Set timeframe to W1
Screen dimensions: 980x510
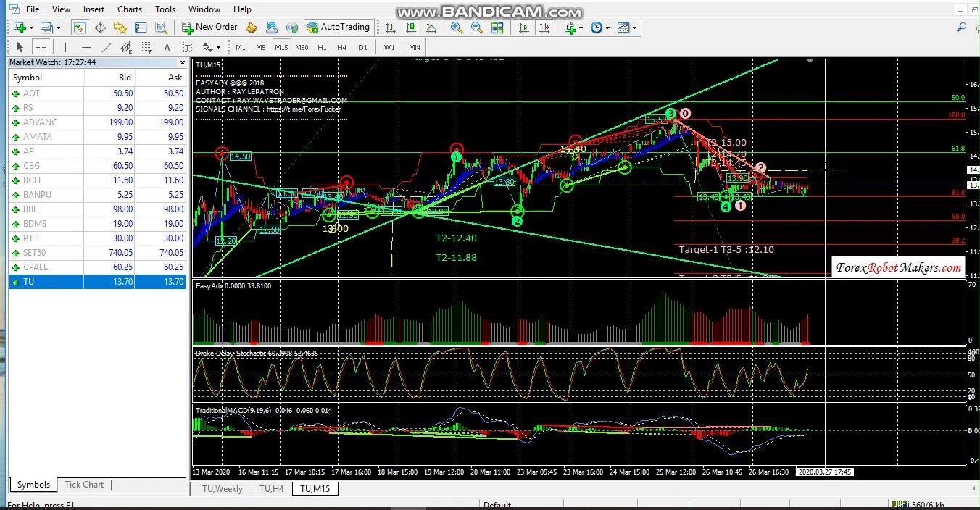tap(389, 47)
